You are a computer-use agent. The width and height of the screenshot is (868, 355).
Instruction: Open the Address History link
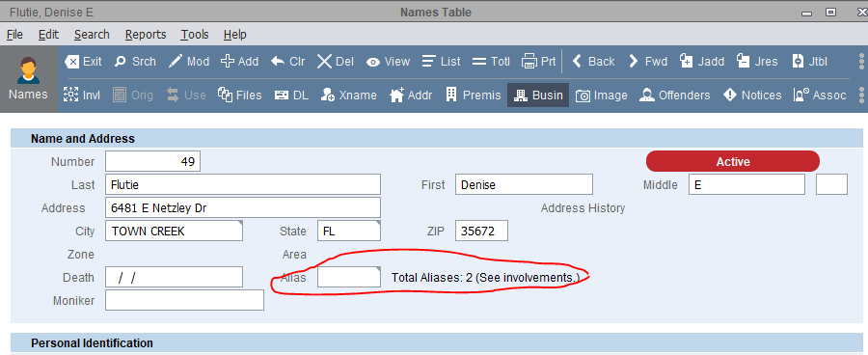[583, 208]
